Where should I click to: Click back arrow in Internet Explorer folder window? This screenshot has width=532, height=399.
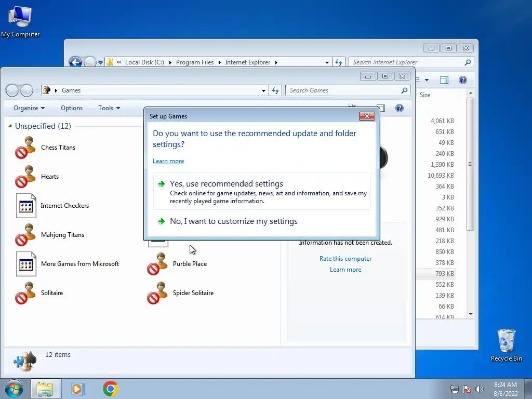click(x=75, y=62)
